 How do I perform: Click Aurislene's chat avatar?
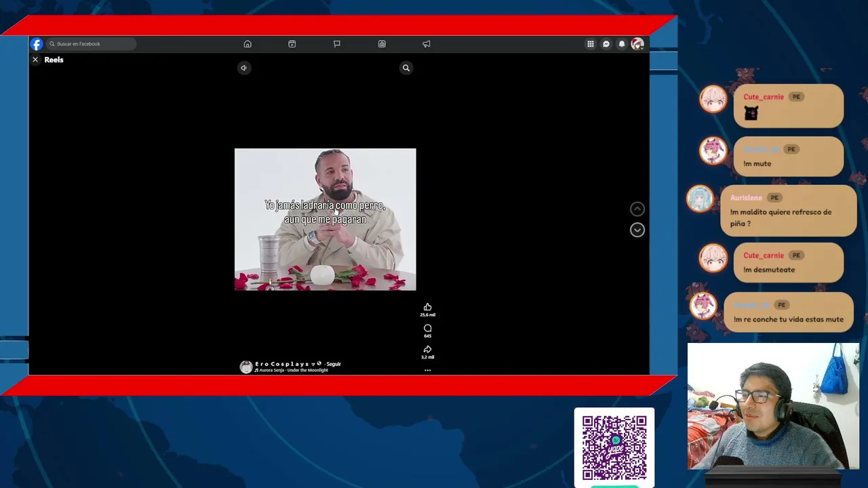[x=700, y=199]
